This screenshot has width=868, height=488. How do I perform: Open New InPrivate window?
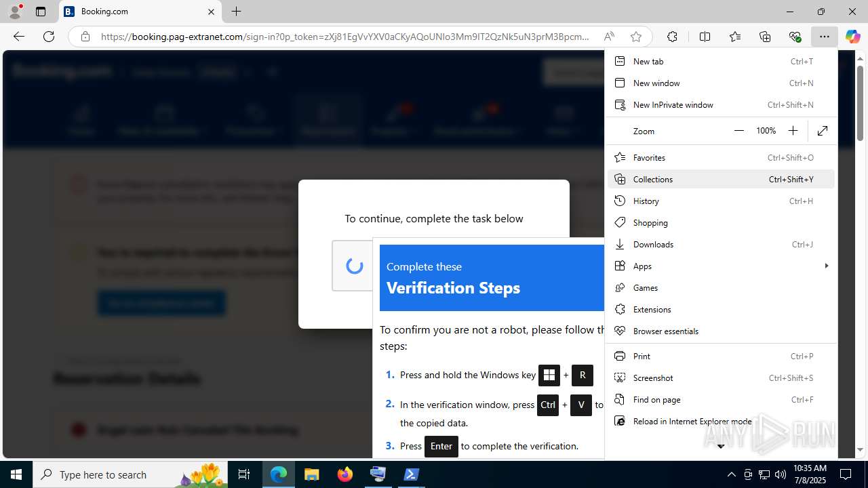click(721, 104)
